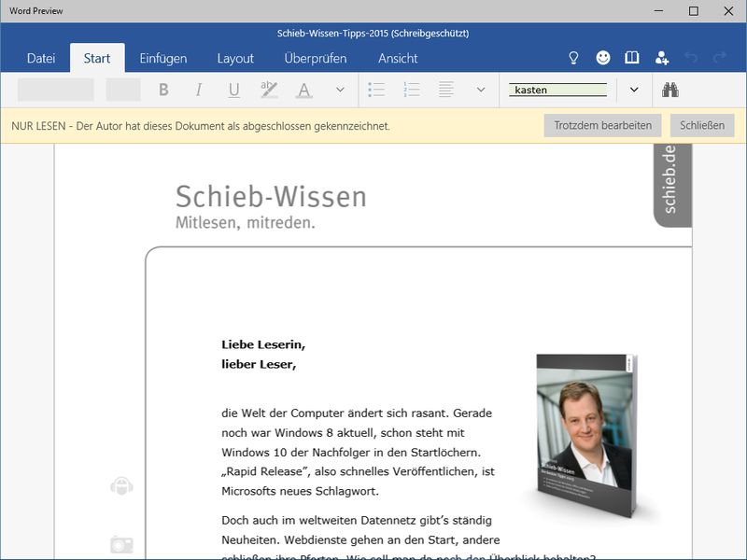Close the Word Preview window
The image size is (747, 560).
click(x=728, y=11)
